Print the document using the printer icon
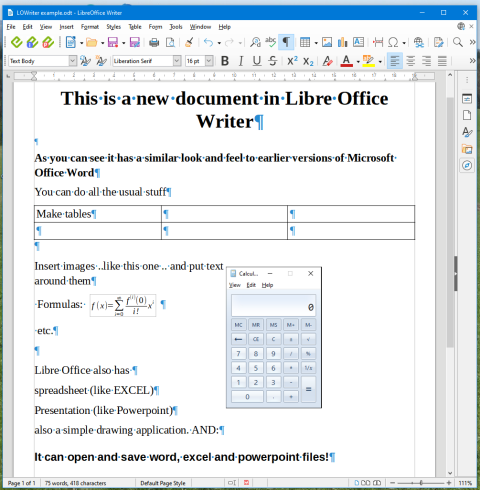This screenshot has width=480, height=490. click(154, 42)
